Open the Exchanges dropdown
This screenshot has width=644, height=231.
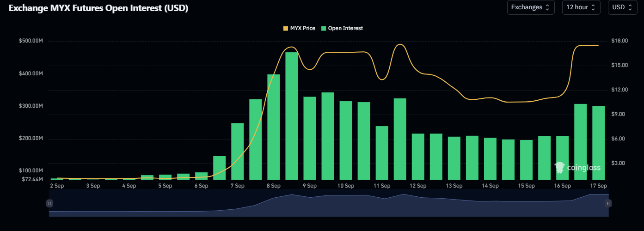(530, 7)
